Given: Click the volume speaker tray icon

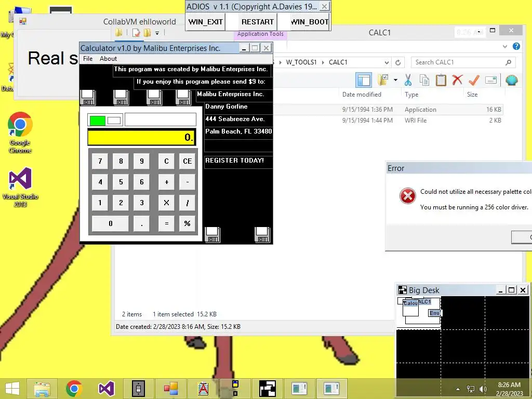Looking at the screenshot, I should pyautogui.click(x=483, y=389).
